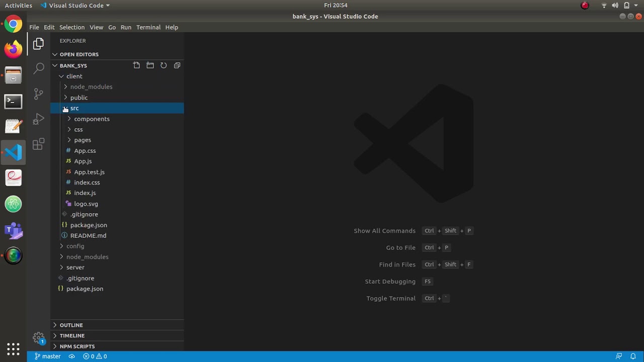Image resolution: width=644 pixels, height=362 pixels.
Task: Open the Edit menu
Action: pos(49,27)
